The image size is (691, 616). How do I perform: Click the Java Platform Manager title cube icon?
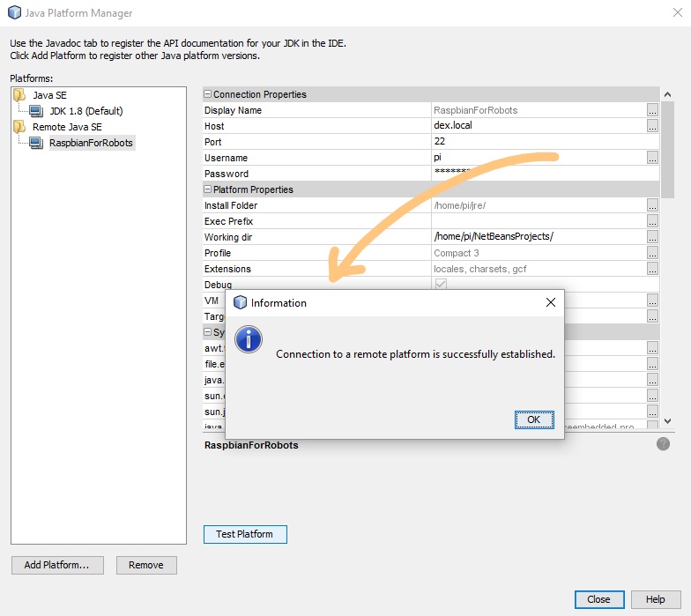tap(14, 12)
